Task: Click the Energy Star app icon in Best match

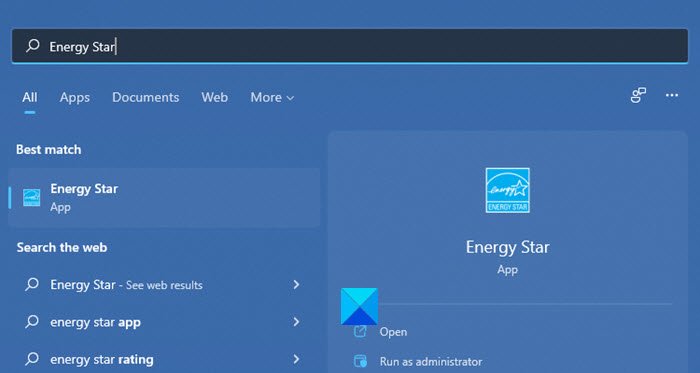Action: [32, 198]
